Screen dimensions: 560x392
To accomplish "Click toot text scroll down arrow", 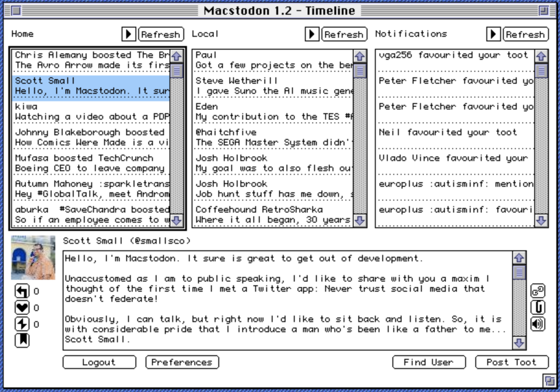I will [519, 343].
